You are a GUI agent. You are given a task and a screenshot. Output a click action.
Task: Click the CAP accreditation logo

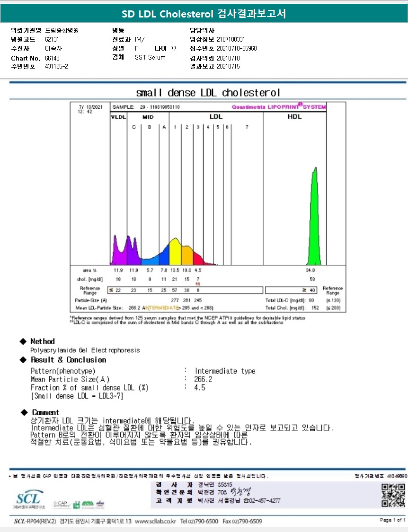[x=62, y=504]
